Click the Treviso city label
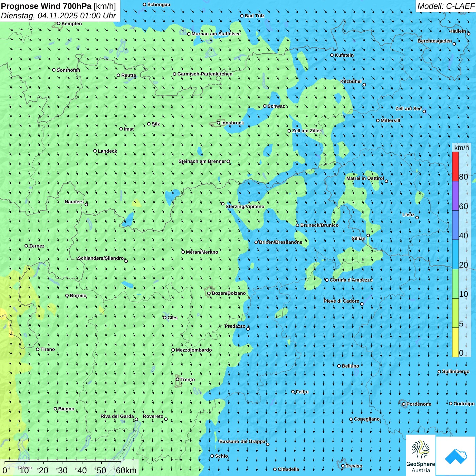Image resolution: width=476 pixels, height=476 pixels. [x=354, y=466]
